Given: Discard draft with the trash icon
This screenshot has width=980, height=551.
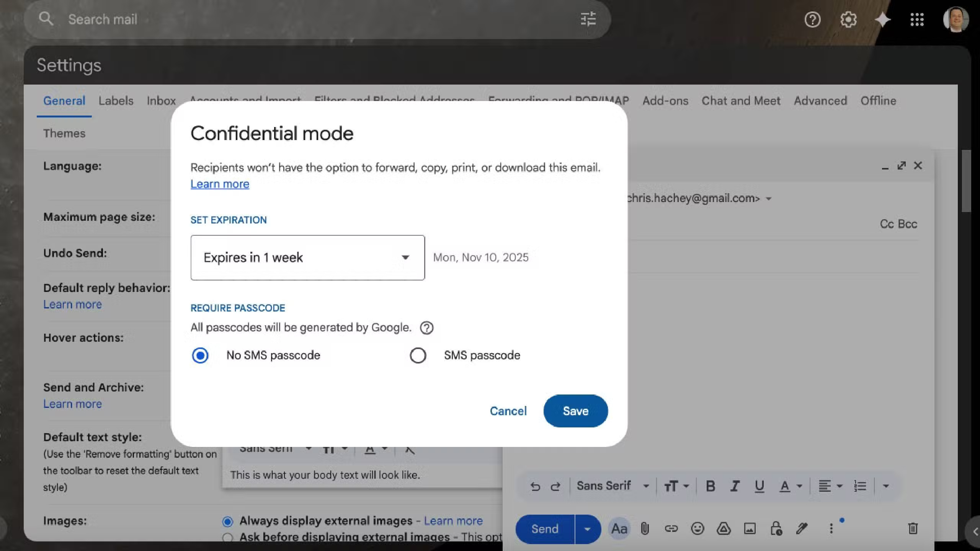Looking at the screenshot, I should click(913, 529).
